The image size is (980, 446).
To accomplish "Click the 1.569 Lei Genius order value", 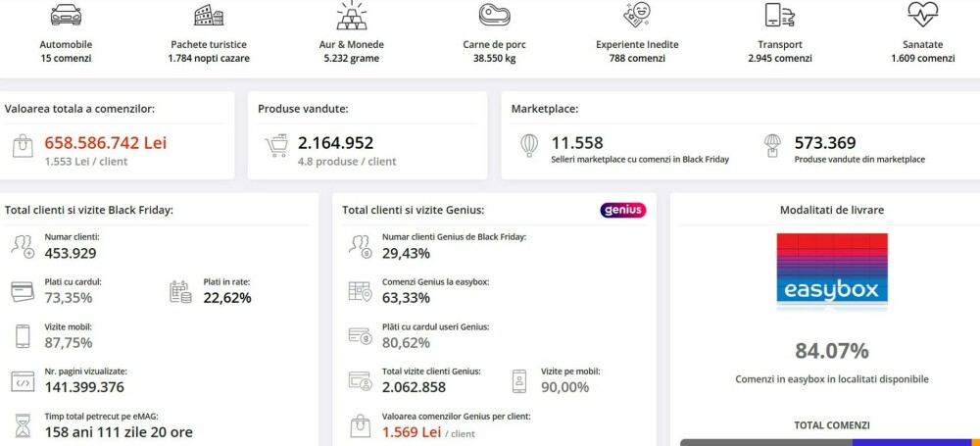I will [x=412, y=431].
